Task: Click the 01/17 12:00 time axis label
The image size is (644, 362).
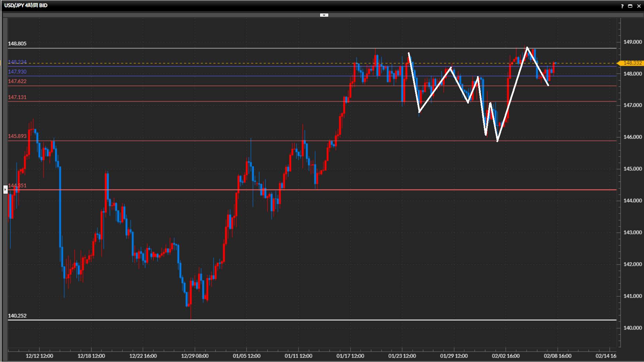Action: tap(350, 356)
